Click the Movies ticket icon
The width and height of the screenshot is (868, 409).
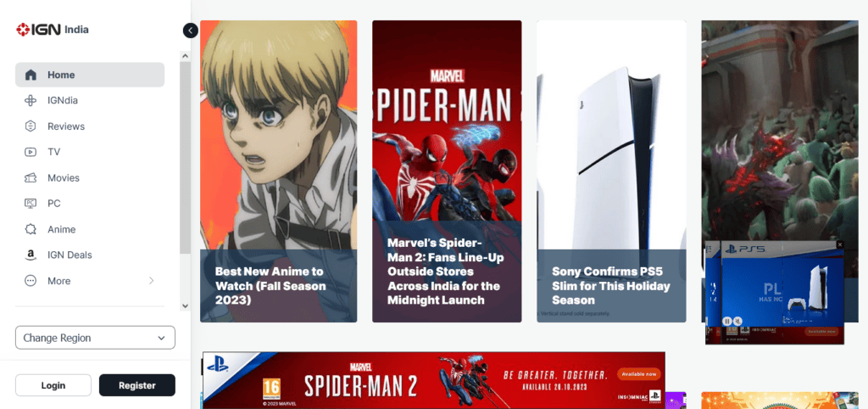[31, 178]
